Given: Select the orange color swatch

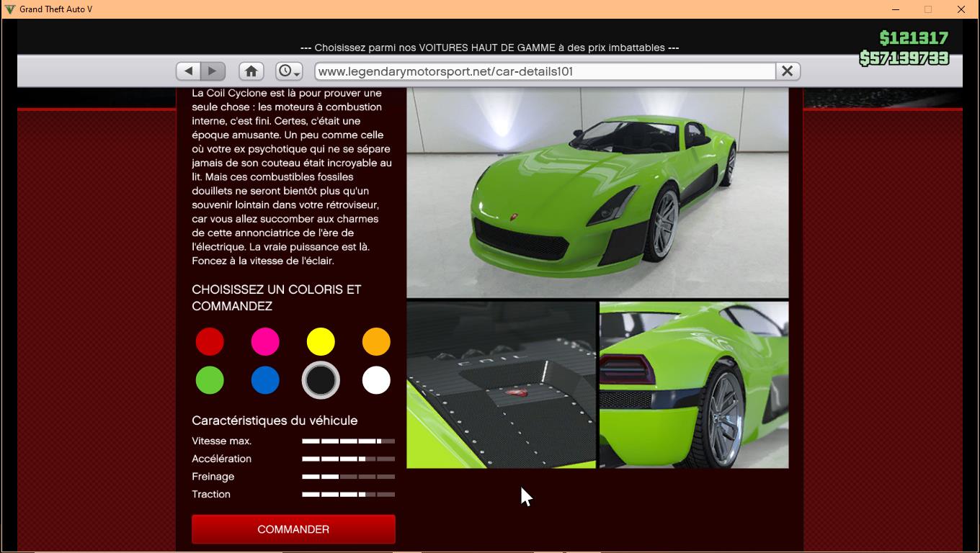Looking at the screenshot, I should pos(376,341).
